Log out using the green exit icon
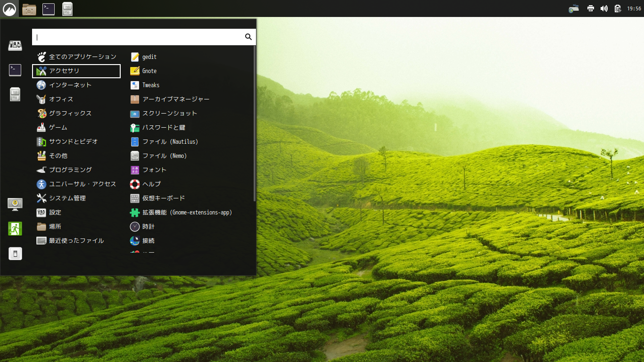This screenshot has width=644, height=362. click(15, 229)
